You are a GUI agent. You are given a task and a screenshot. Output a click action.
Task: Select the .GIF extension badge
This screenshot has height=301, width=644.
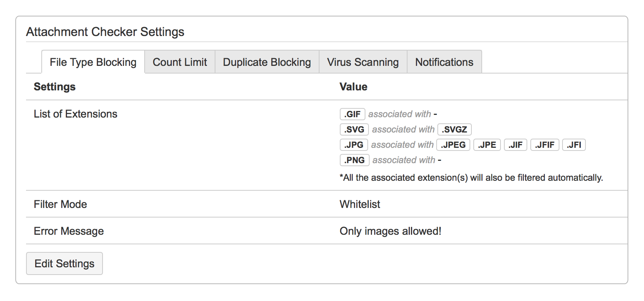click(352, 114)
